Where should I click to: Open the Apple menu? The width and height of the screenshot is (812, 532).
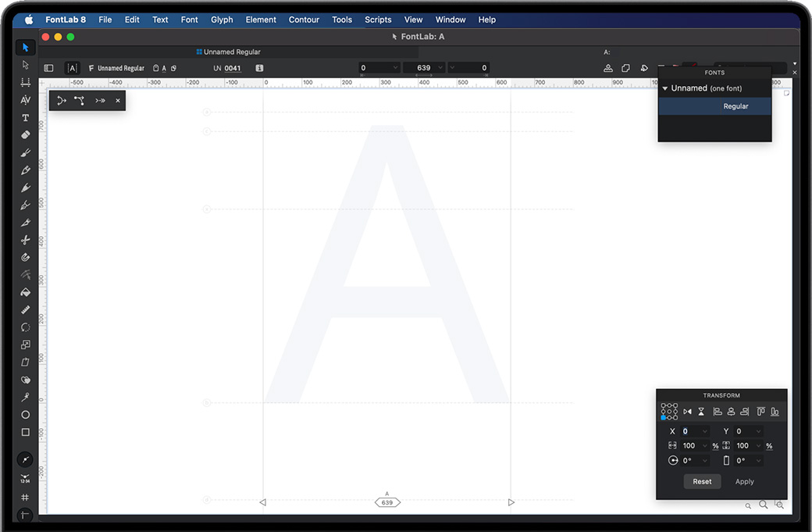tap(29, 20)
